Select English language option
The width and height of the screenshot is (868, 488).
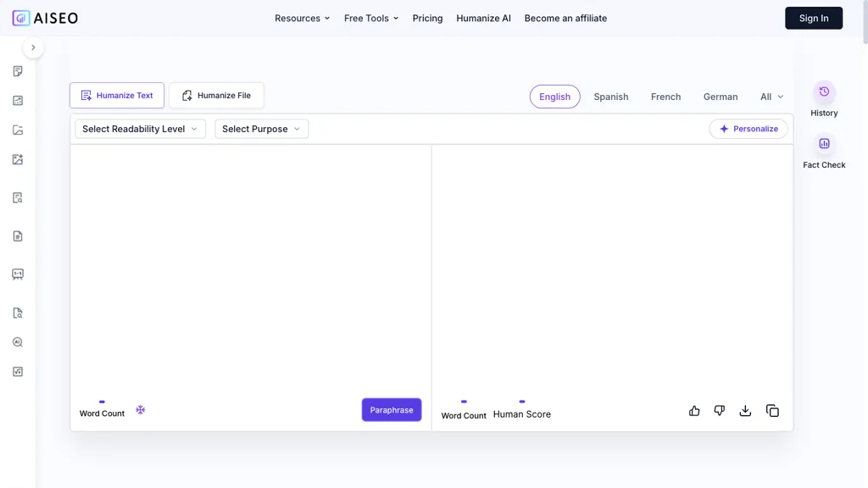[x=554, y=97]
